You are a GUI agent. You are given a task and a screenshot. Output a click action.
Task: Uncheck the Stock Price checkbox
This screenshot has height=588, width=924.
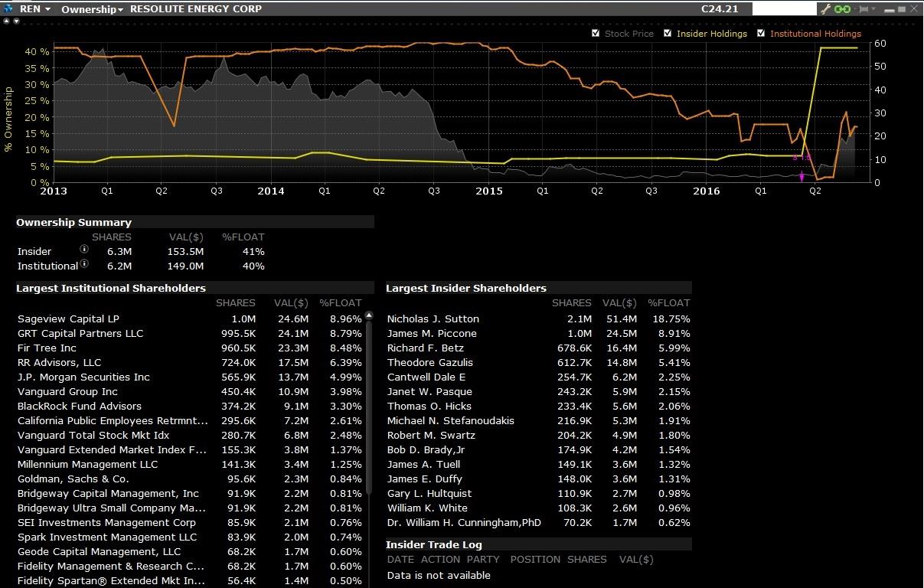596,33
